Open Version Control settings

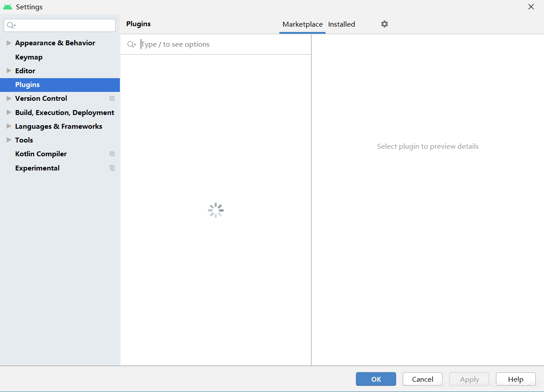tap(41, 99)
